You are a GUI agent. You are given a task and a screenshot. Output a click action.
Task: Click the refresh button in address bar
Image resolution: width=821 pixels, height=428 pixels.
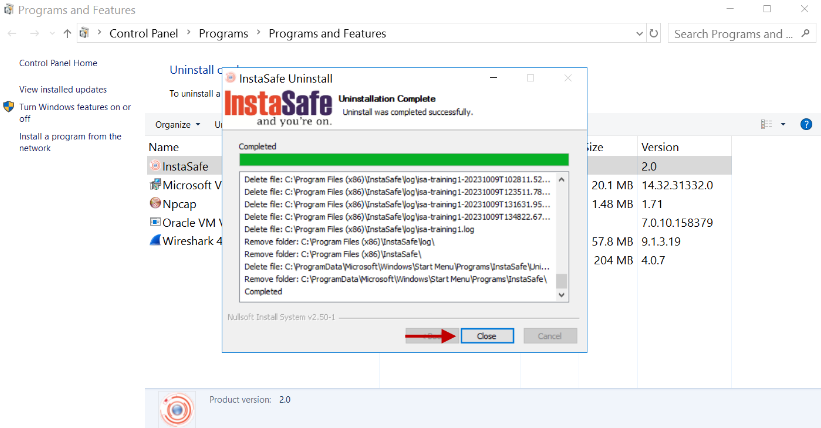pyautogui.click(x=653, y=34)
